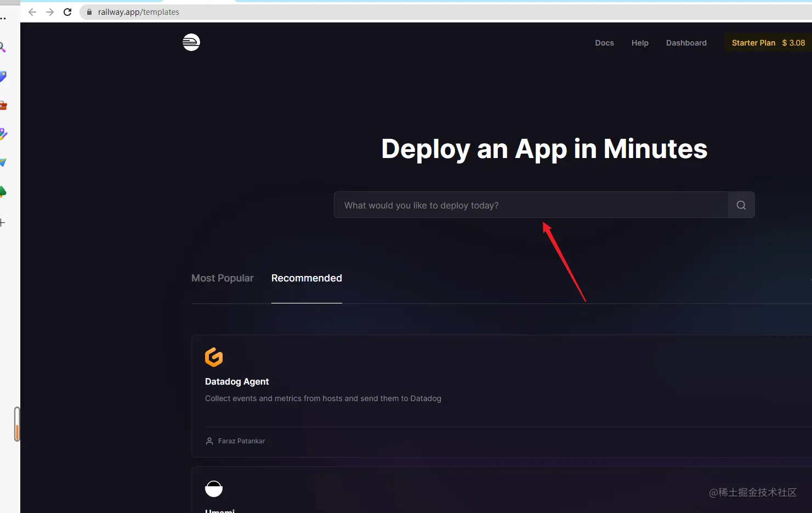Click the author user icon beside Faraz Patankar

pyautogui.click(x=209, y=441)
